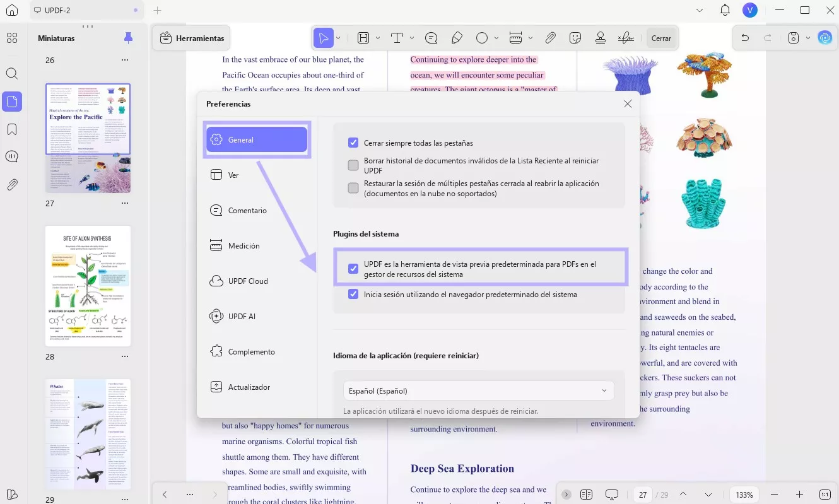Image resolution: width=839 pixels, height=504 pixels.
Task: Toggle Inicia sesión utilizando el navegador predeterminado
Action: [x=353, y=294]
